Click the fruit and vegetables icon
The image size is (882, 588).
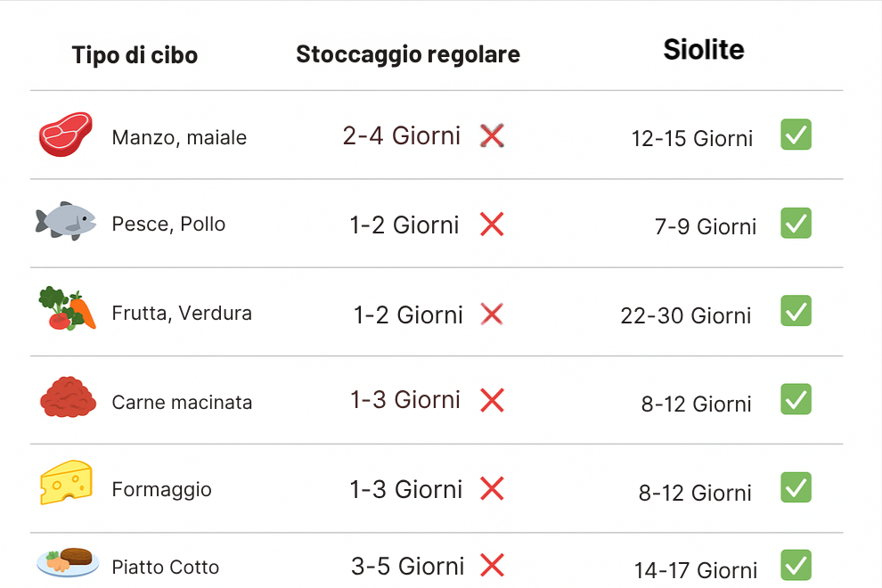tap(67, 309)
